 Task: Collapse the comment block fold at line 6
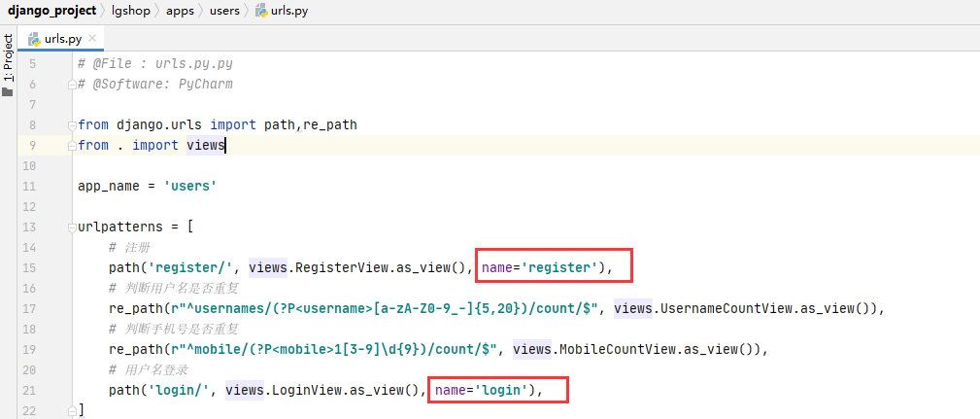click(x=72, y=85)
